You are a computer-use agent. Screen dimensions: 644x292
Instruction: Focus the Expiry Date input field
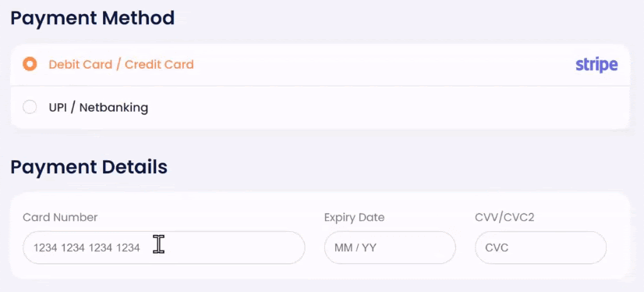[x=390, y=247]
